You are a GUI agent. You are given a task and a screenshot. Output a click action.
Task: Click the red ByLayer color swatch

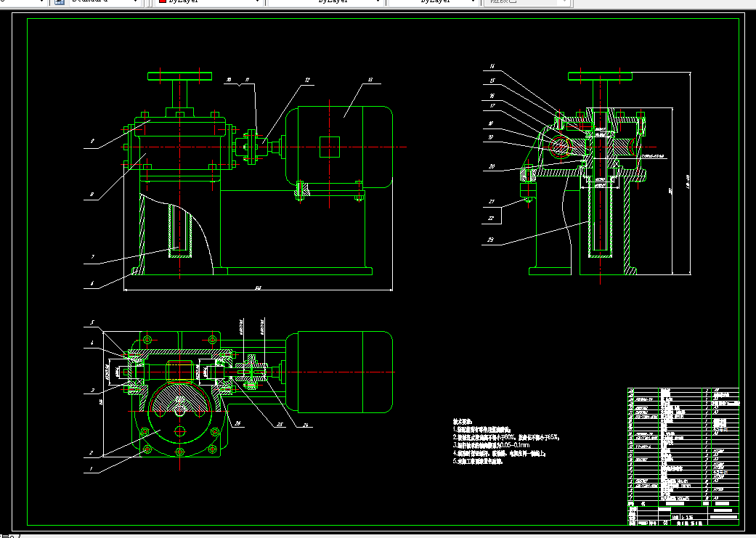coord(161,2)
